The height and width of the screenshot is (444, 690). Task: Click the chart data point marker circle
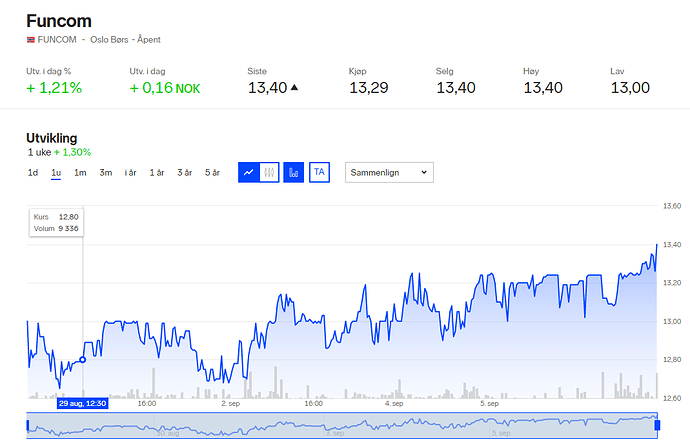pyautogui.click(x=82, y=360)
